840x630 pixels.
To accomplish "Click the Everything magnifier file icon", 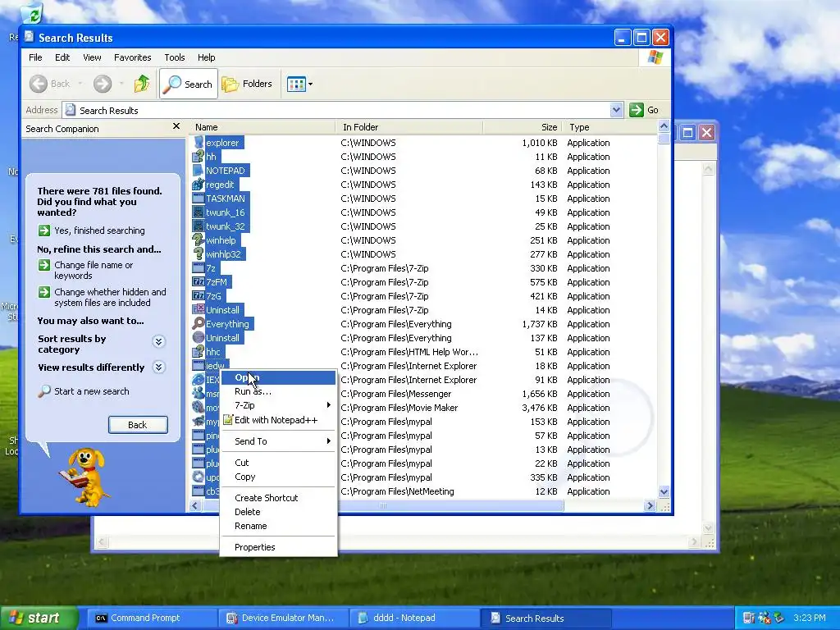I will [x=199, y=323].
